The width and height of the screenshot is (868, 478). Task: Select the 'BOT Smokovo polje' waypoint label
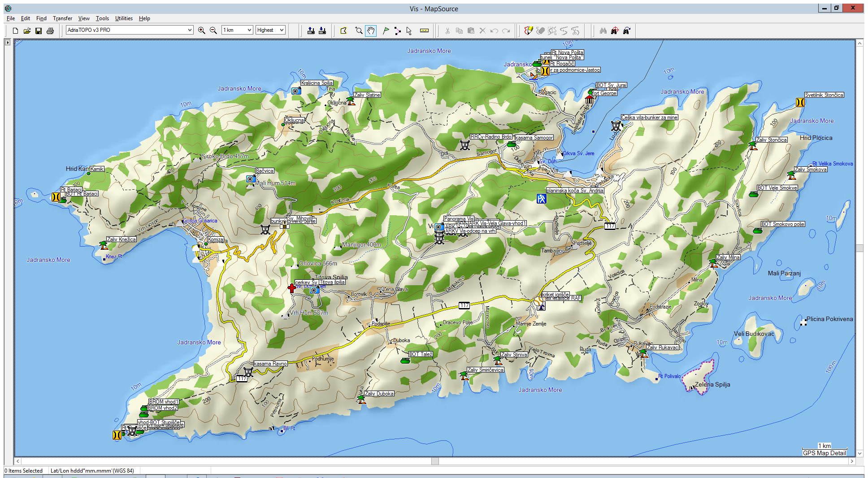tap(783, 224)
